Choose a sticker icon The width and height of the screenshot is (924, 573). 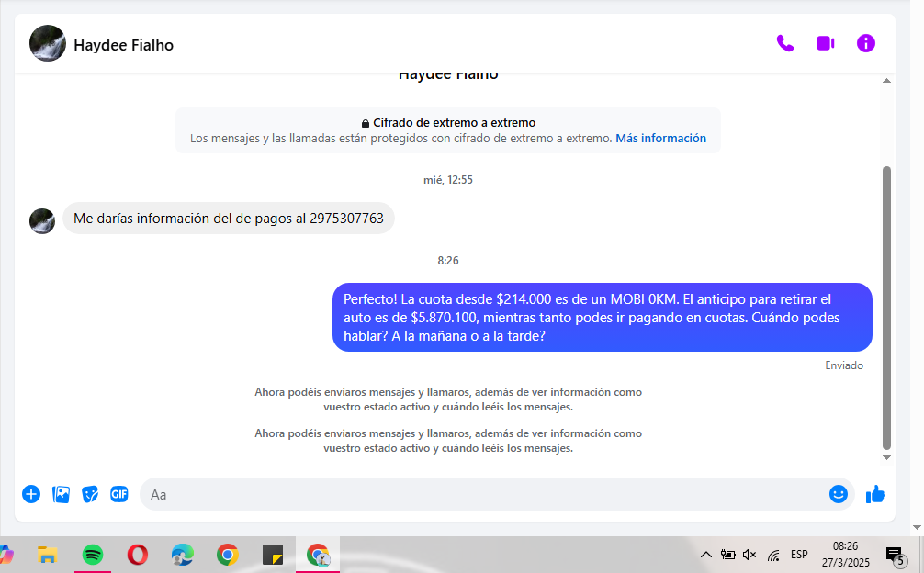pyautogui.click(x=90, y=494)
